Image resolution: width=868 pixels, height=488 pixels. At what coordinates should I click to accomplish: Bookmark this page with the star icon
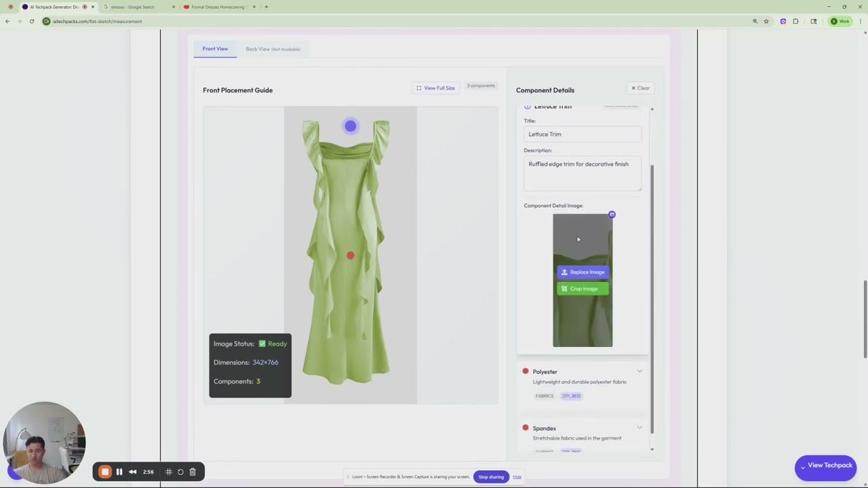point(766,21)
